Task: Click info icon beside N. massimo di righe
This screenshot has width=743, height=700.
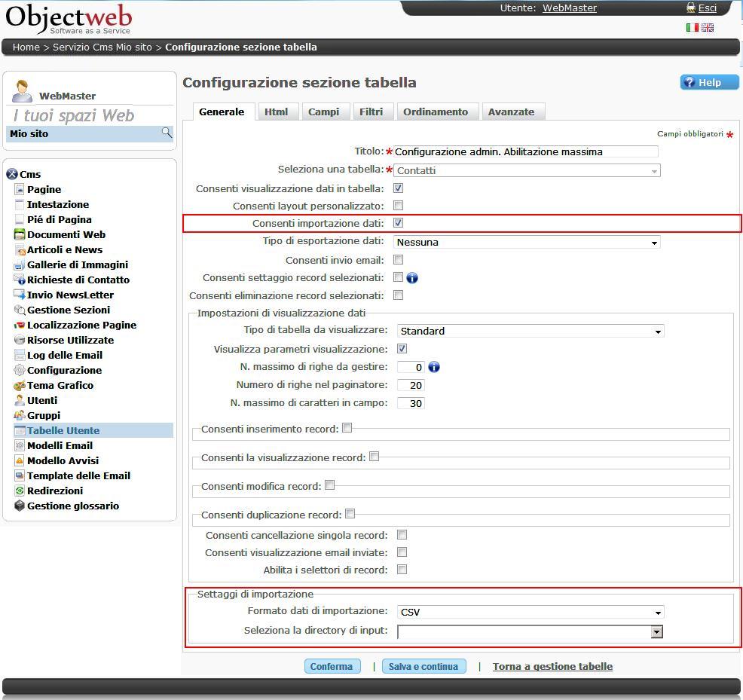Action: [x=434, y=367]
